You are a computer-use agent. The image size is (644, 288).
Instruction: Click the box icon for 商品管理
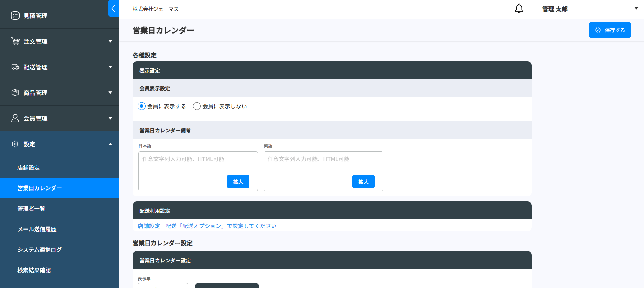point(15,93)
